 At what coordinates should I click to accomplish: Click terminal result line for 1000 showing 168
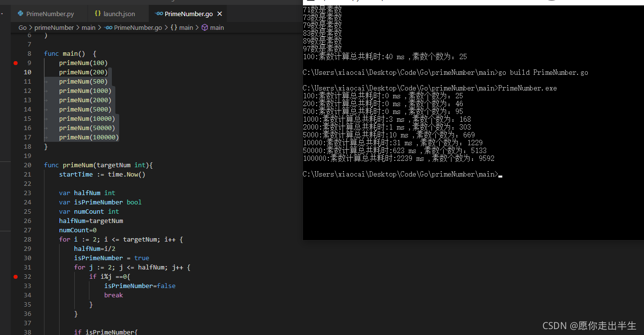pyautogui.click(x=387, y=119)
